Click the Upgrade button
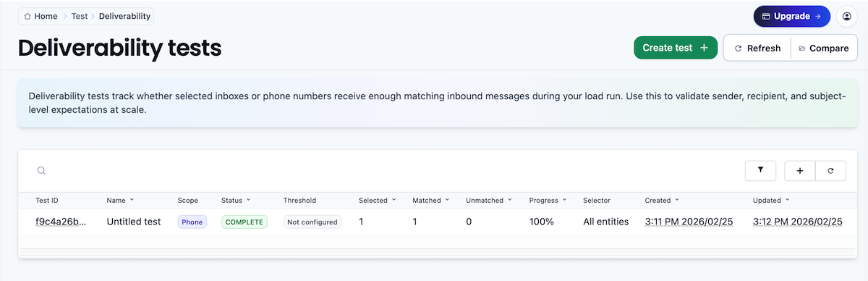Image resolution: width=868 pixels, height=281 pixels. pyautogui.click(x=791, y=16)
